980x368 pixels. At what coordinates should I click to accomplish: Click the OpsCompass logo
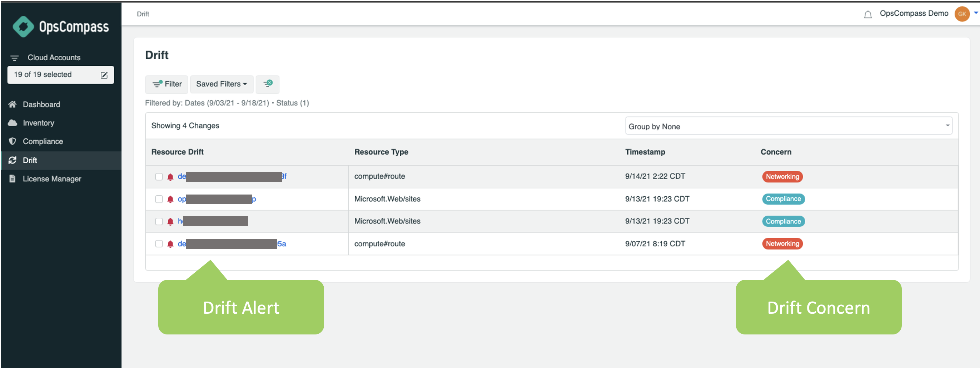coord(61,27)
